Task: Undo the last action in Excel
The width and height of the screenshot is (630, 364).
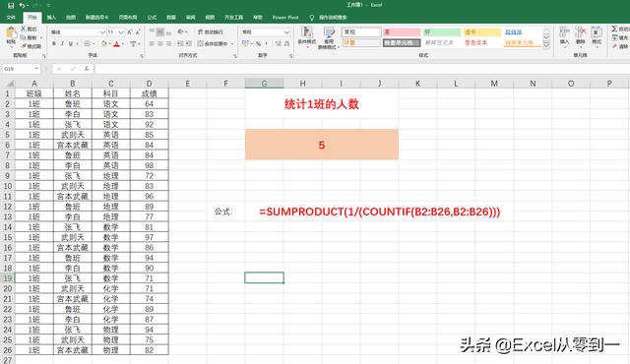Action: (x=22, y=6)
